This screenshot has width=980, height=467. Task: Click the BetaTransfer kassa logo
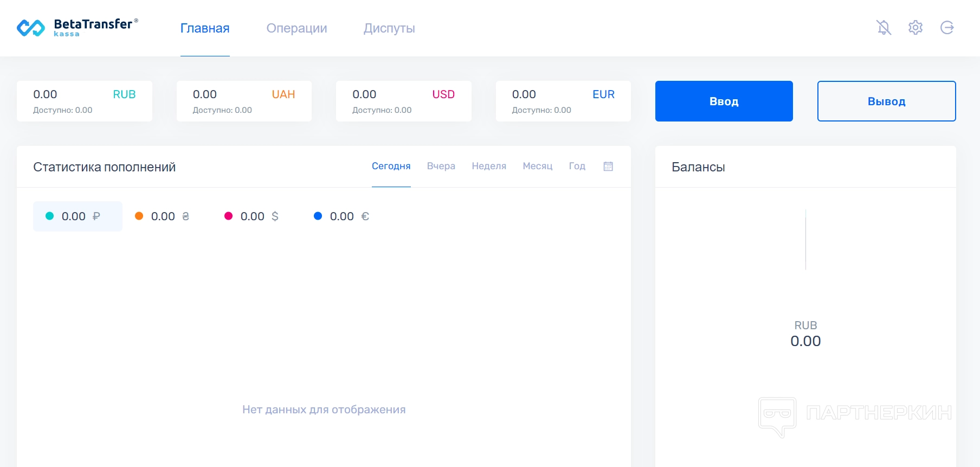point(78,28)
